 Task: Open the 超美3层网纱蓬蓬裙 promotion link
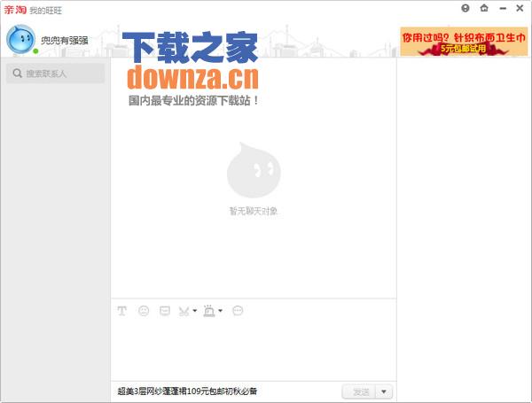[187, 391]
